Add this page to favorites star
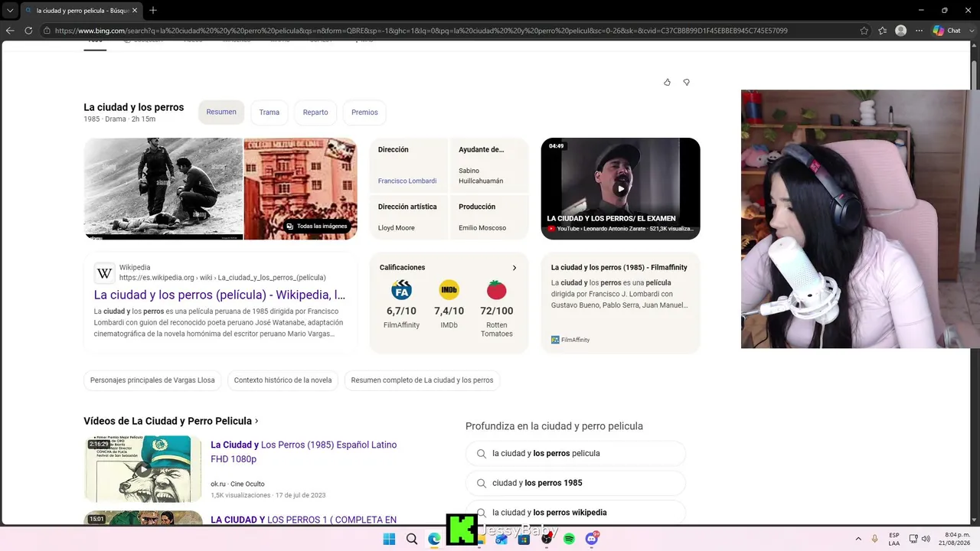Screen dimensions: 980x551 [x=864, y=31]
